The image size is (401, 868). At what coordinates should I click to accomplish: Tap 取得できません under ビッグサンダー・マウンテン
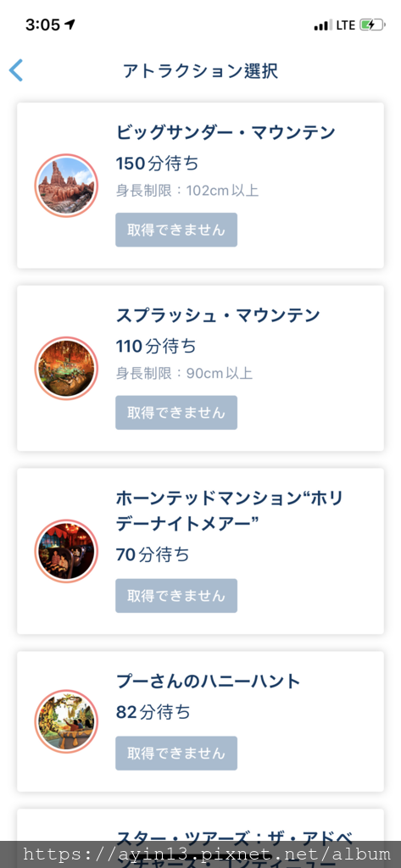pos(176,230)
